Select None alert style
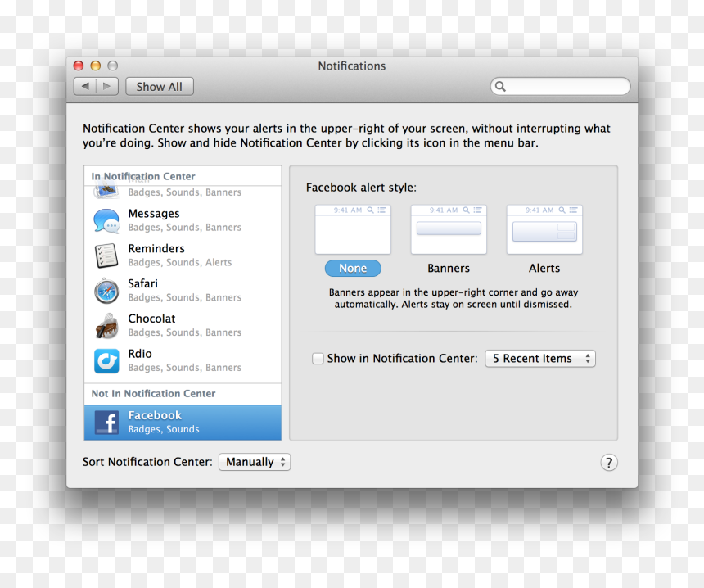Image resolution: width=704 pixels, height=588 pixels. 353,268
